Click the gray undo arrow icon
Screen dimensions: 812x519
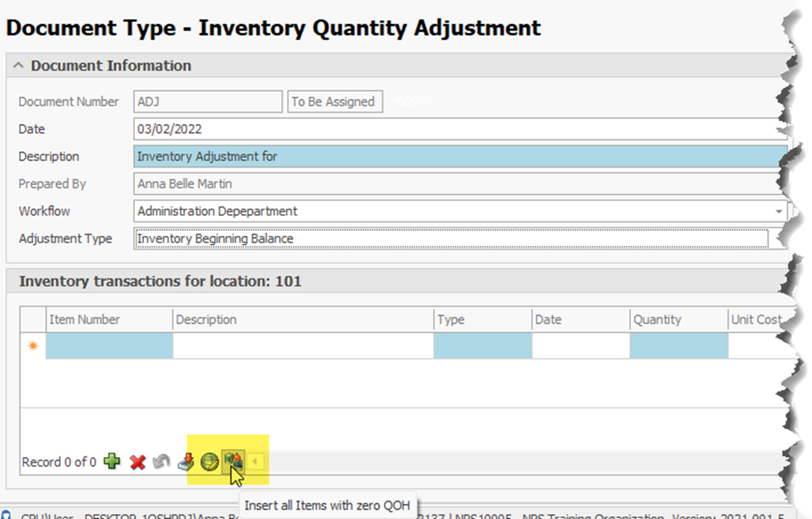click(x=162, y=462)
